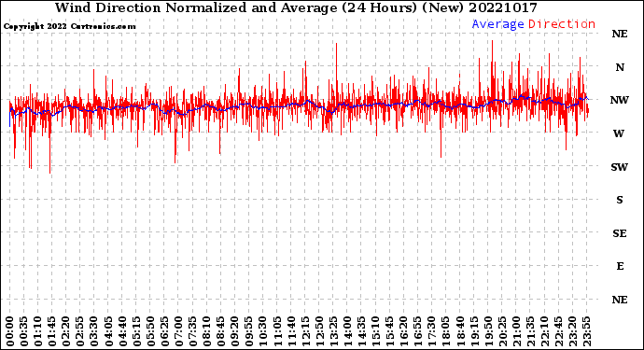Click the 'S' direction axis label
Image resolution: width=644 pixels, height=350 pixels.
tap(620, 200)
